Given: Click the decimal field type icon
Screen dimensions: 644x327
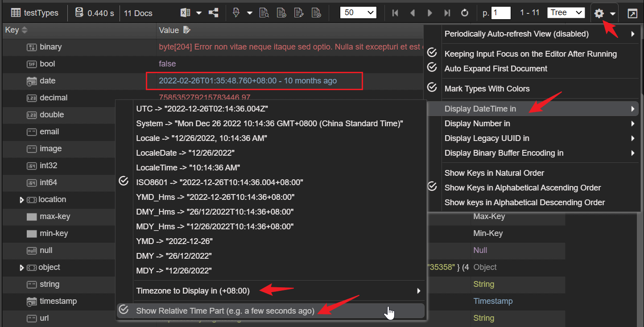Looking at the screenshot, I should click(32, 98).
